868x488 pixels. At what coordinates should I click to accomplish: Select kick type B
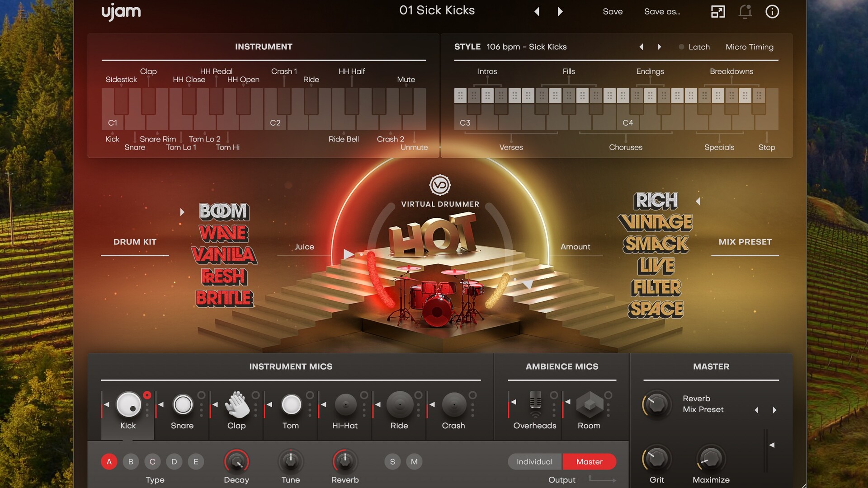[131, 462]
